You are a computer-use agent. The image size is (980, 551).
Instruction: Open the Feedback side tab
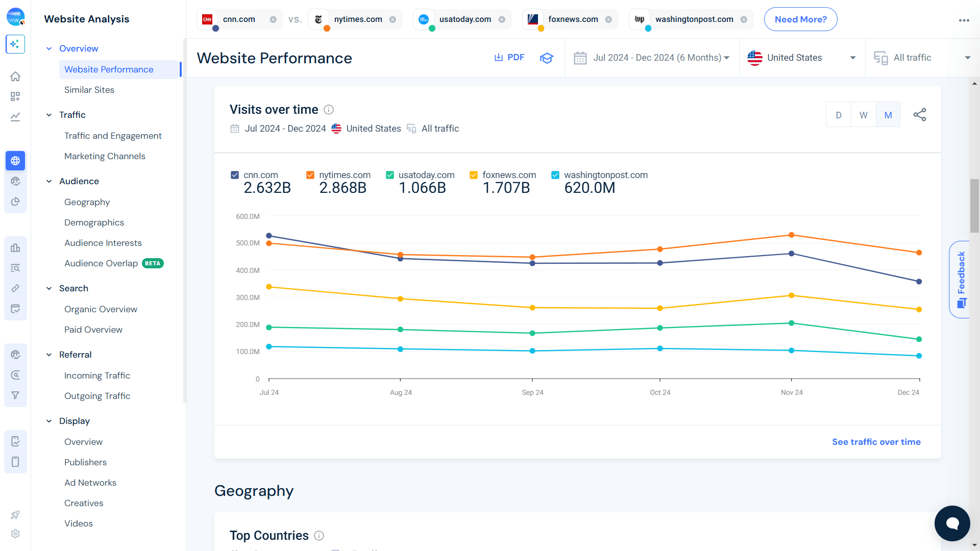960,280
